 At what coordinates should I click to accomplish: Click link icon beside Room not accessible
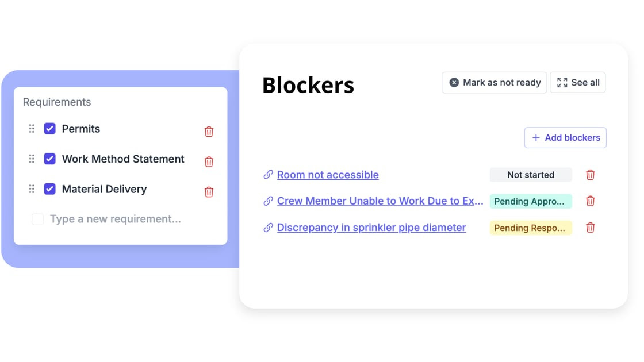(x=268, y=175)
